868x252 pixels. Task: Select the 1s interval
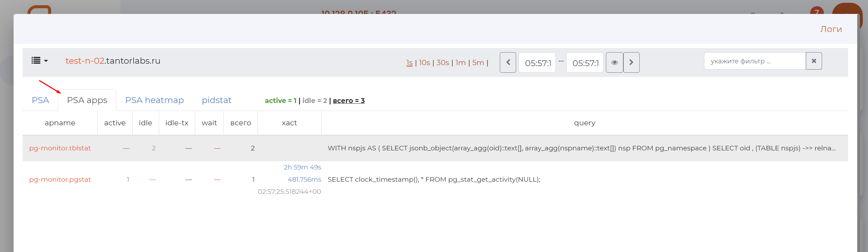point(409,63)
